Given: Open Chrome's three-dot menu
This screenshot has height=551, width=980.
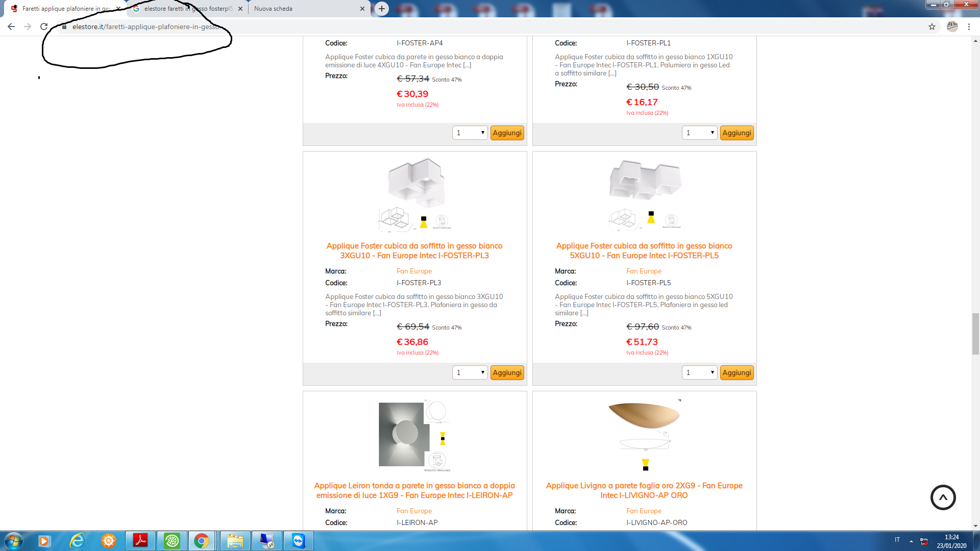Looking at the screenshot, I should click(969, 27).
